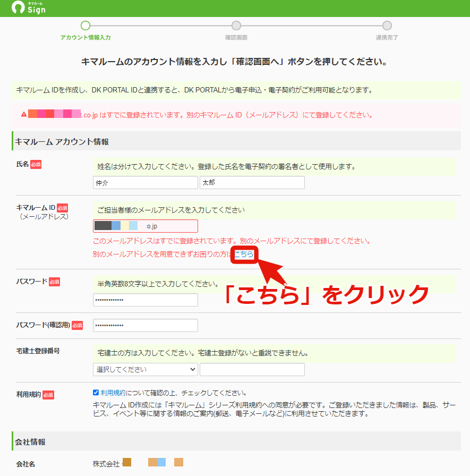Screen dimensions: 470x476
Task: Click the warning triangle icon in error banner
Action: tap(24, 114)
